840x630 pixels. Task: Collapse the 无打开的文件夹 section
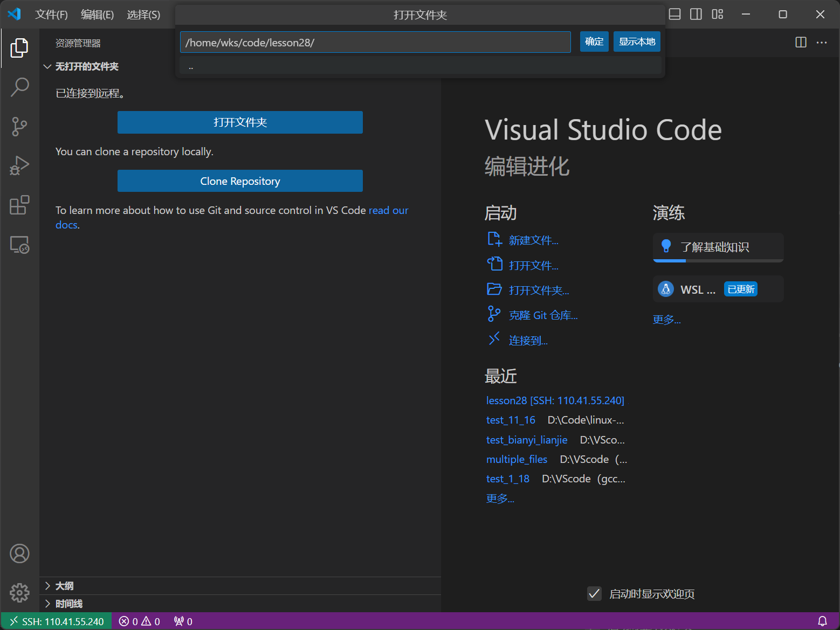click(x=47, y=66)
